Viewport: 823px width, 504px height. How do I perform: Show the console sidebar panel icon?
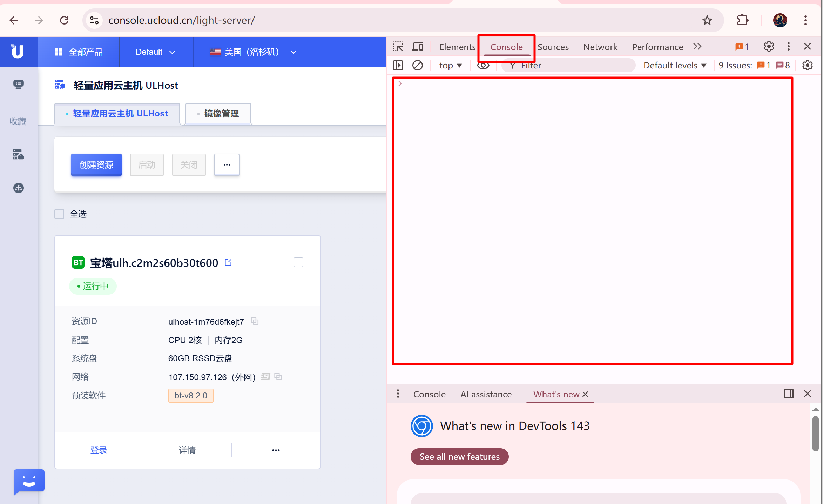click(x=398, y=65)
